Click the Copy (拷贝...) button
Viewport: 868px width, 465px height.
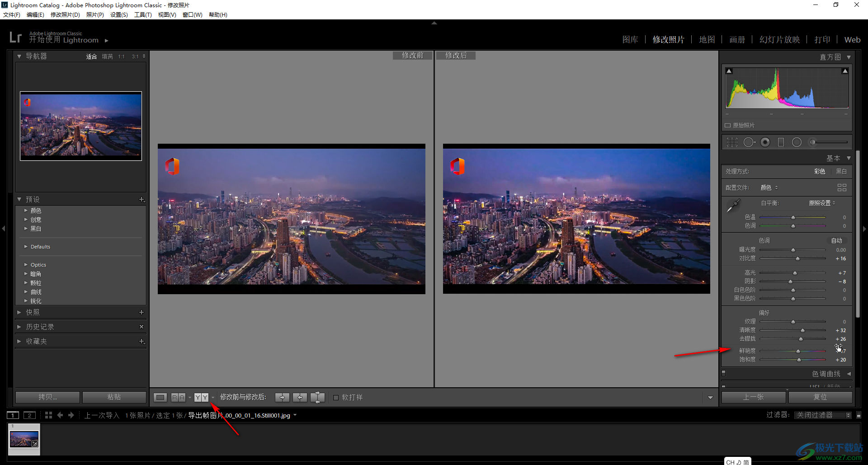[48, 397]
